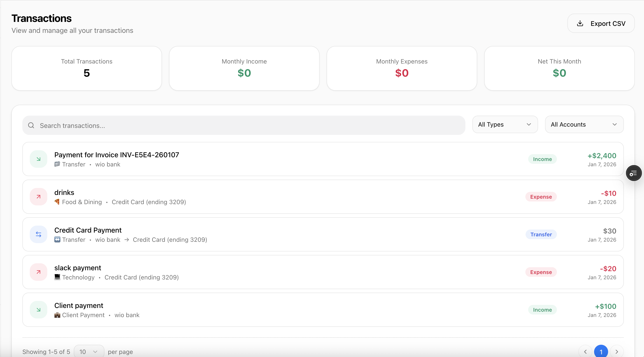Click the next page arrow control

coord(617,351)
